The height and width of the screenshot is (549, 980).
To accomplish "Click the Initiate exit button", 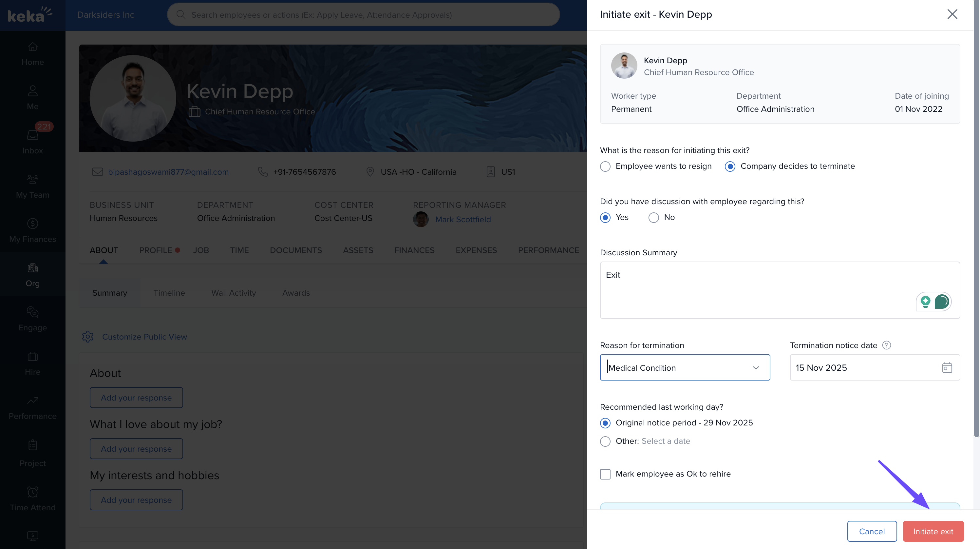I will pyautogui.click(x=933, y=531).
